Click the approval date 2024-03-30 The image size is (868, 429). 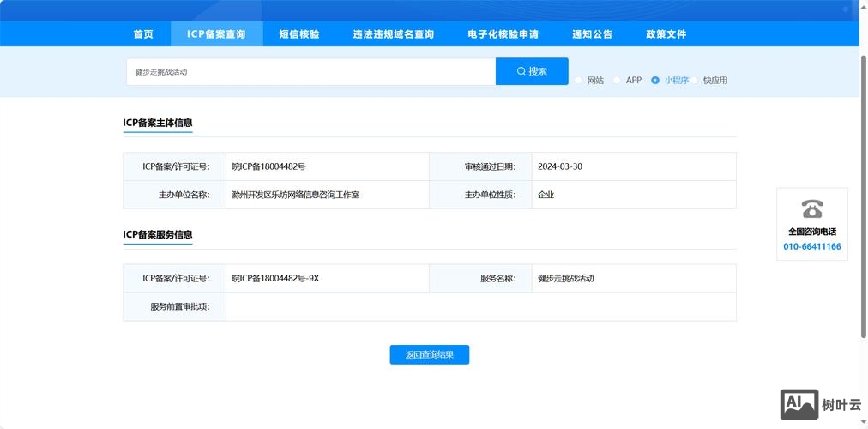click(x=560, y=166)
